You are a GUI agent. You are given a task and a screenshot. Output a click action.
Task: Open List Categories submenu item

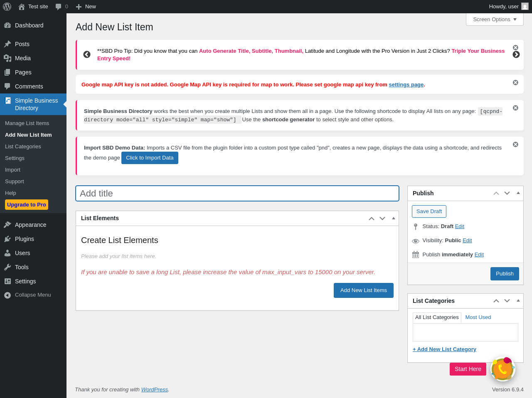[23, 147]
